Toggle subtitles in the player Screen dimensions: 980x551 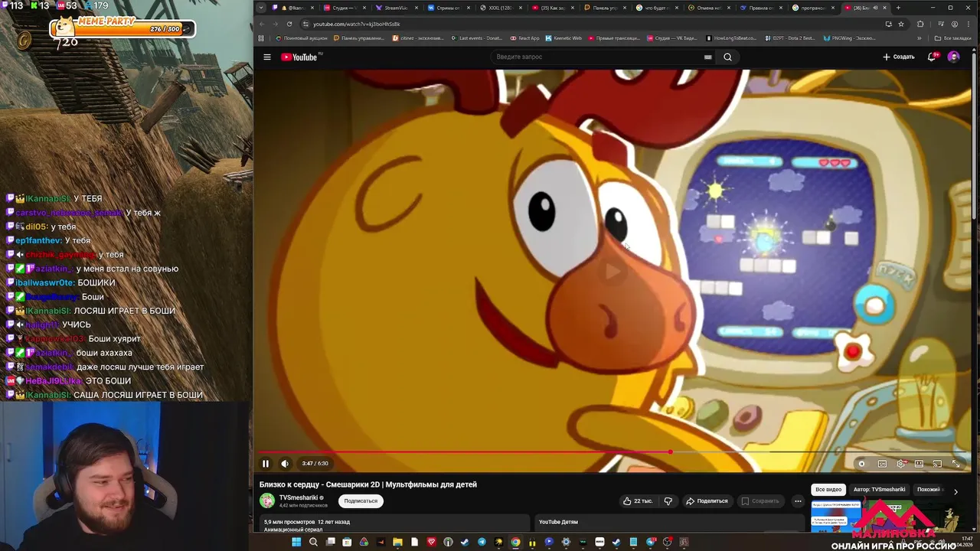point(882,464)
